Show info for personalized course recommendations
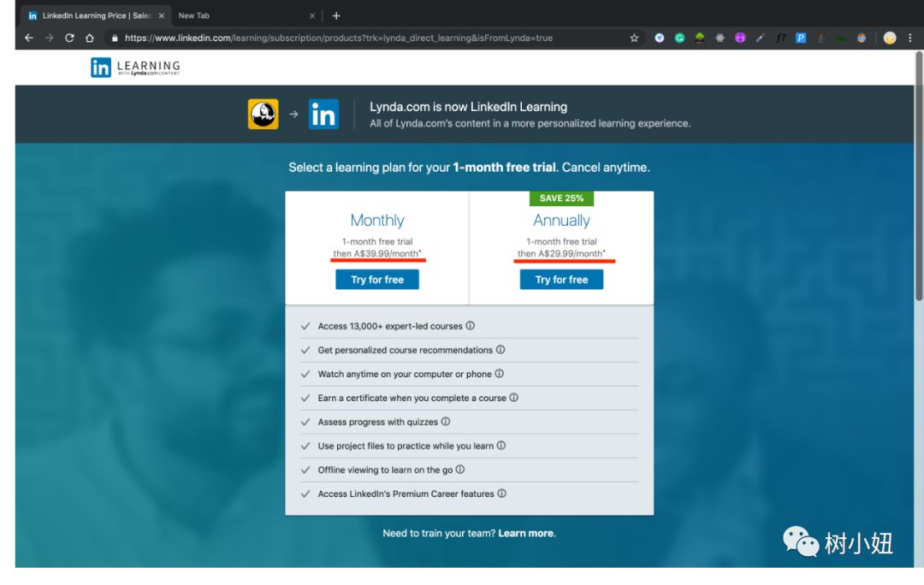This screenshot has height=585, width=924. pyautogui.click(x=500, y=349)
